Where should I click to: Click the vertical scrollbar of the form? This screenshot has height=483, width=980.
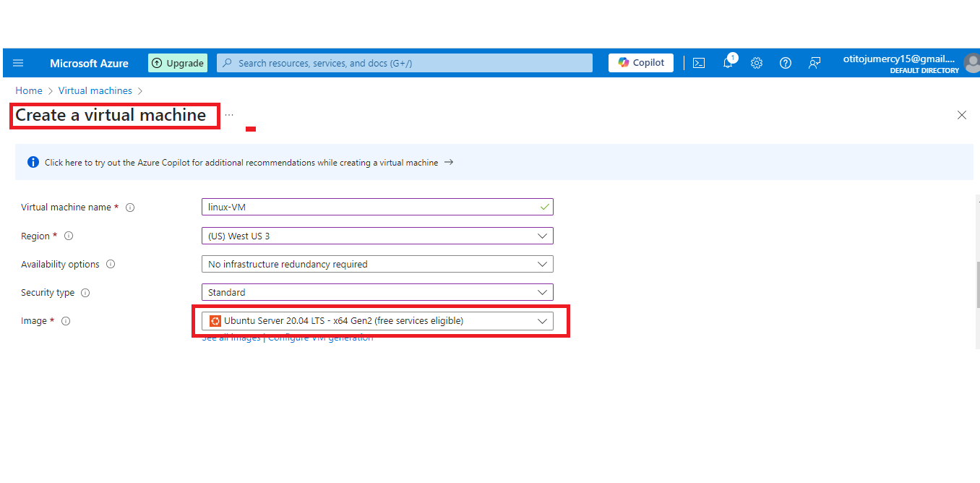(x=977, y=286)
